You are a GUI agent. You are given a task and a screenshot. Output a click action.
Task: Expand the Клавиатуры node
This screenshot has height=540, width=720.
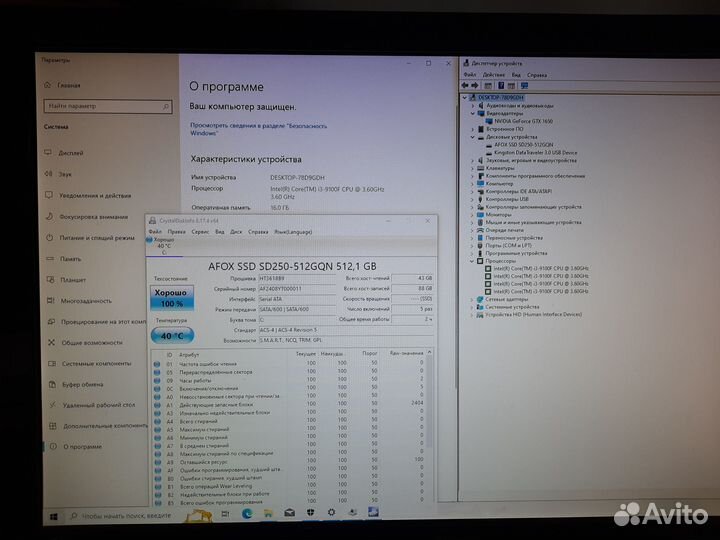click(472, 168)
